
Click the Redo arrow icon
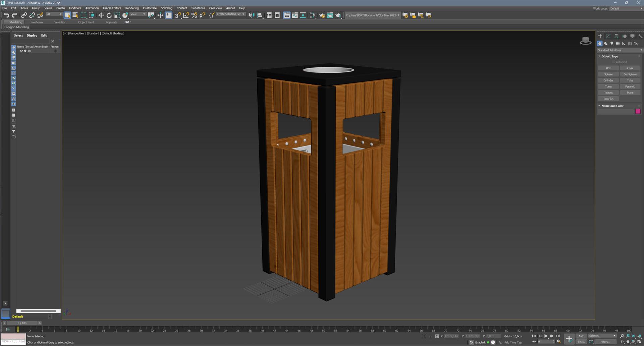click(x=14, y=15)
